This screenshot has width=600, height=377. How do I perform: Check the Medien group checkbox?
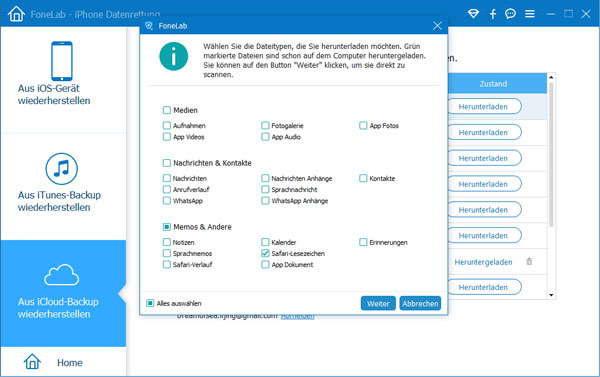[x=167, y=110]
